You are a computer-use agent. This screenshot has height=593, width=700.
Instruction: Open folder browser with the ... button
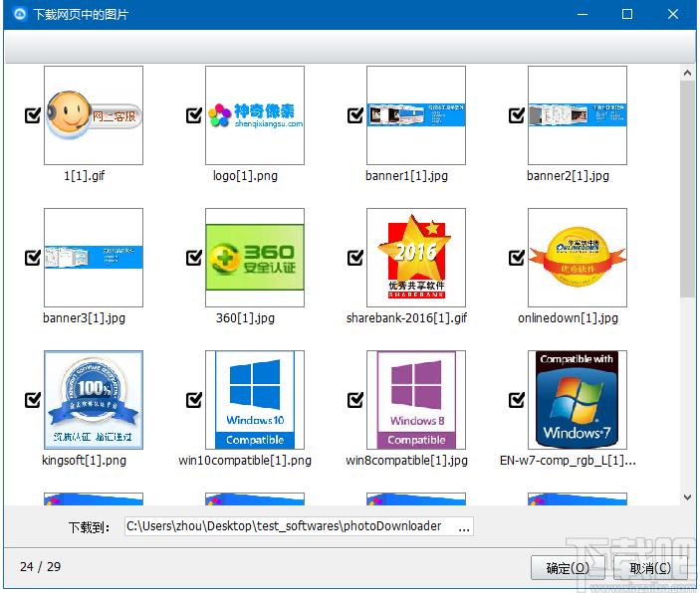[x=464, y=527]
